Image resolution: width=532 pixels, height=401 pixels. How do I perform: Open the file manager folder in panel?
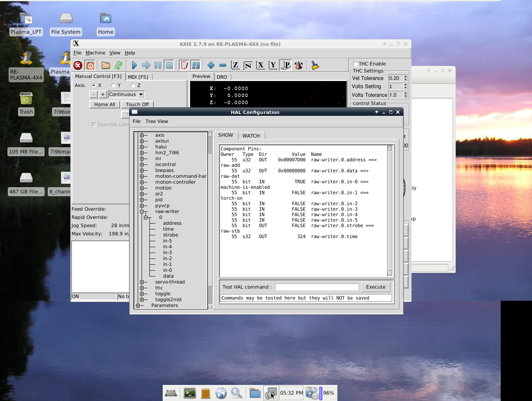click(x=255, y=393)
